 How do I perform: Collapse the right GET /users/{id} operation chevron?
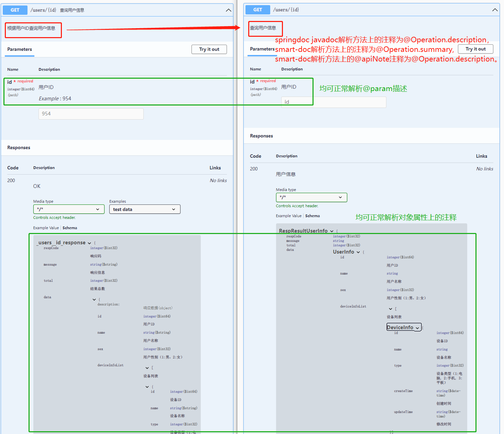(495, 10)
